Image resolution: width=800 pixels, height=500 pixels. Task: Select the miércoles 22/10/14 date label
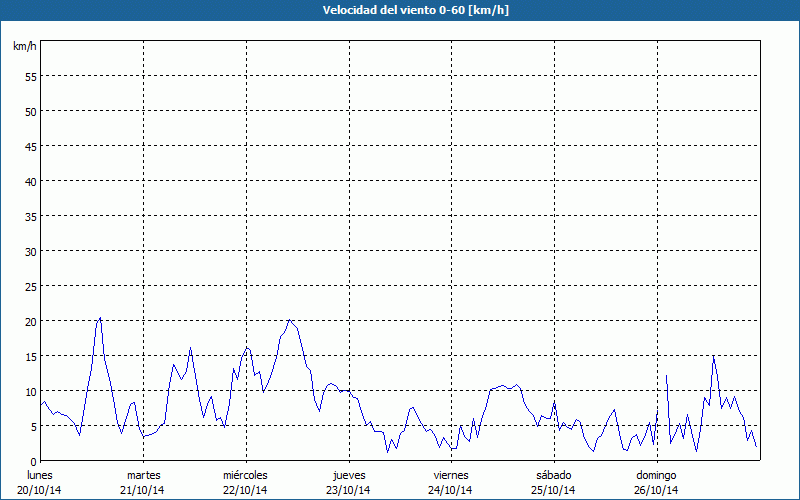245,482
